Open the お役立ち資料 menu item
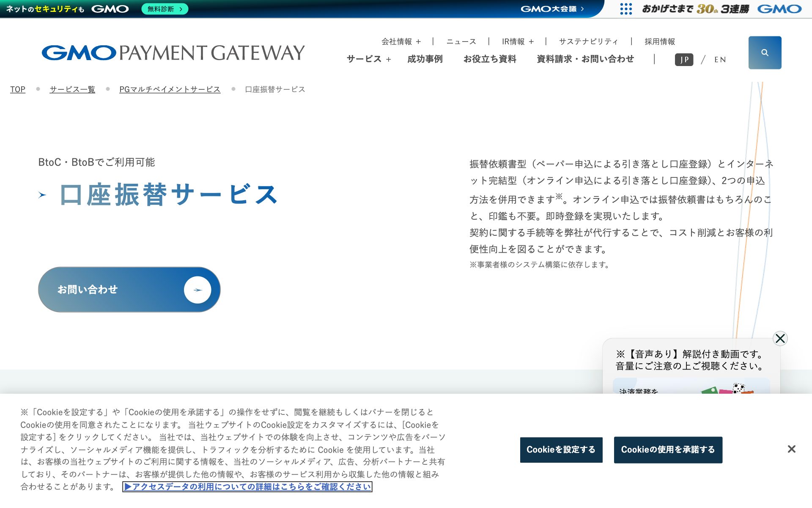The image size is (812, 508). [490, 59]
